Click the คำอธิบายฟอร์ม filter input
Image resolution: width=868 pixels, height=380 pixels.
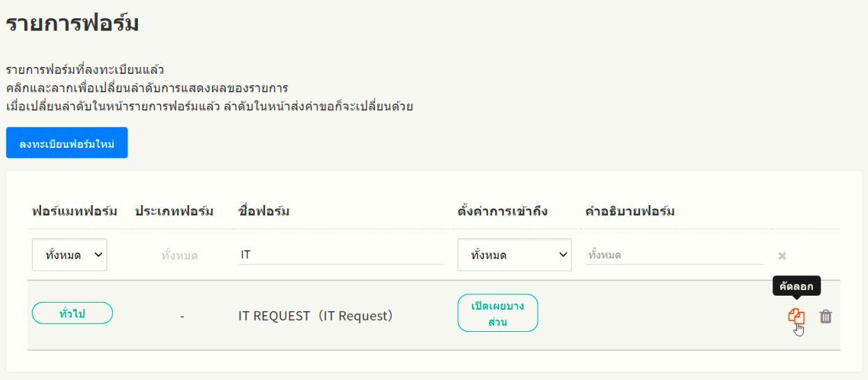(x=674, y=255)
